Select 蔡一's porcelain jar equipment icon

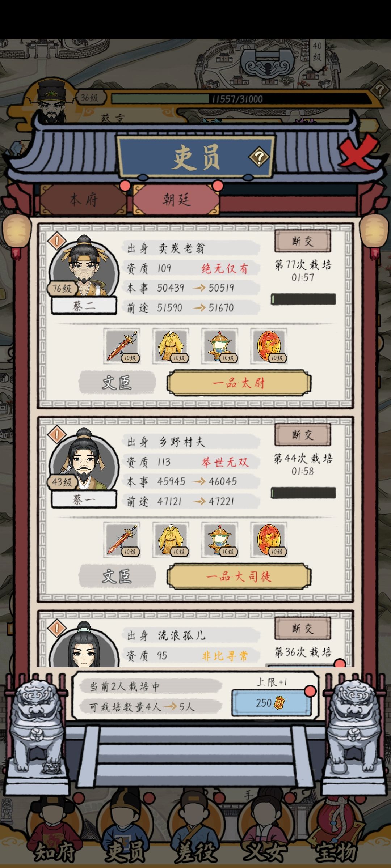point(220,539)
